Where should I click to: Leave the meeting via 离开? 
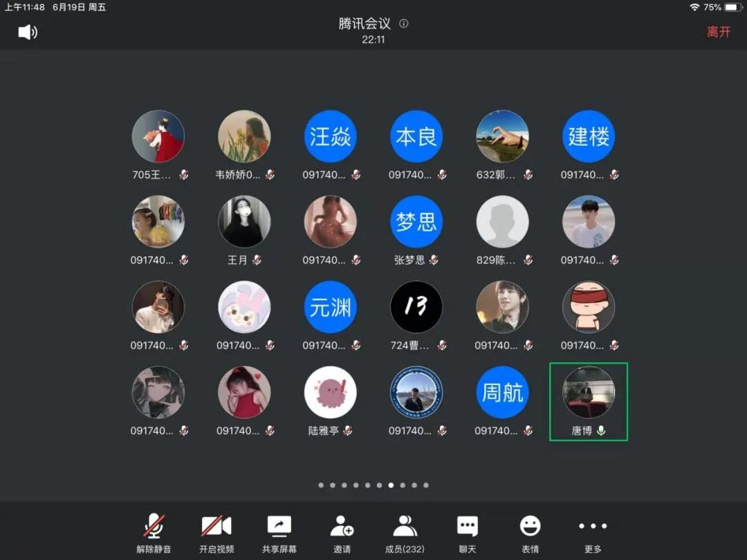718,32
